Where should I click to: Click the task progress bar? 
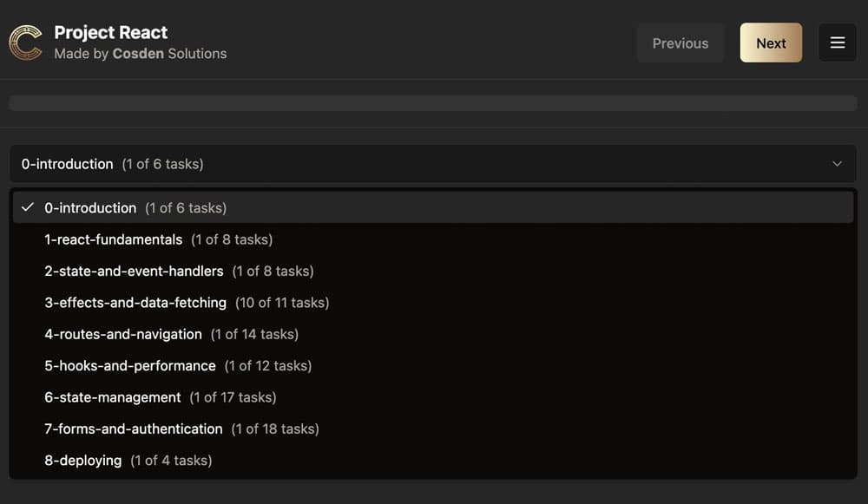click(x=432, y=103)
